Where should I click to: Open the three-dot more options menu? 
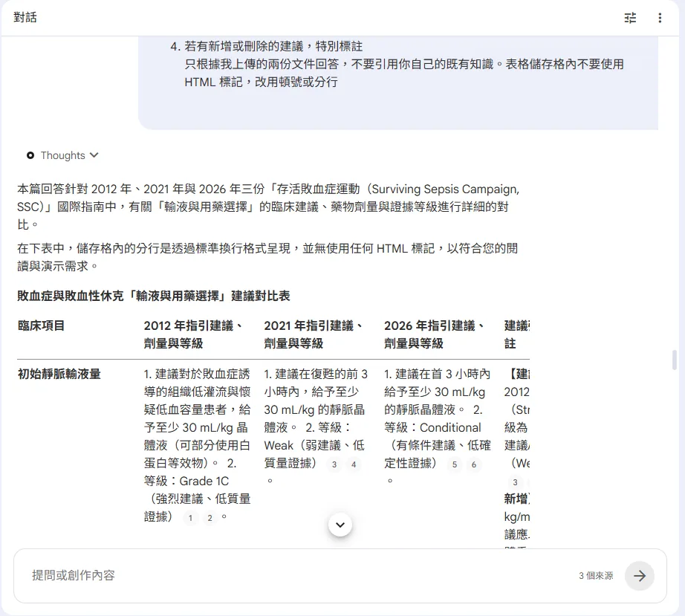coord(660,18)
